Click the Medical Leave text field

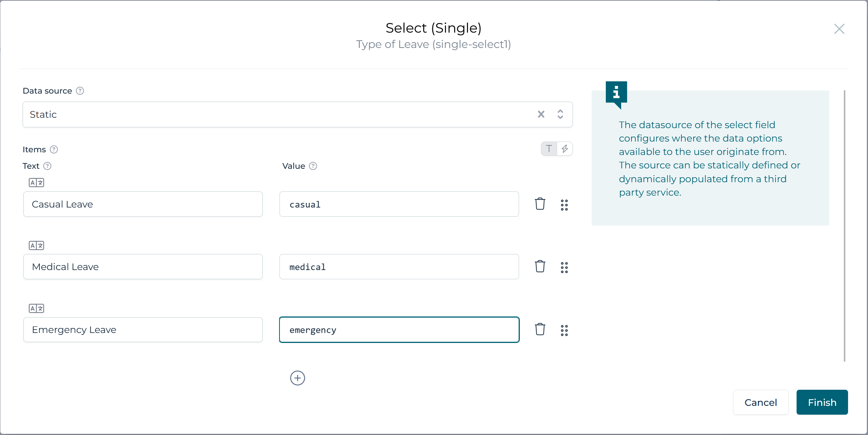coord(143,267)
